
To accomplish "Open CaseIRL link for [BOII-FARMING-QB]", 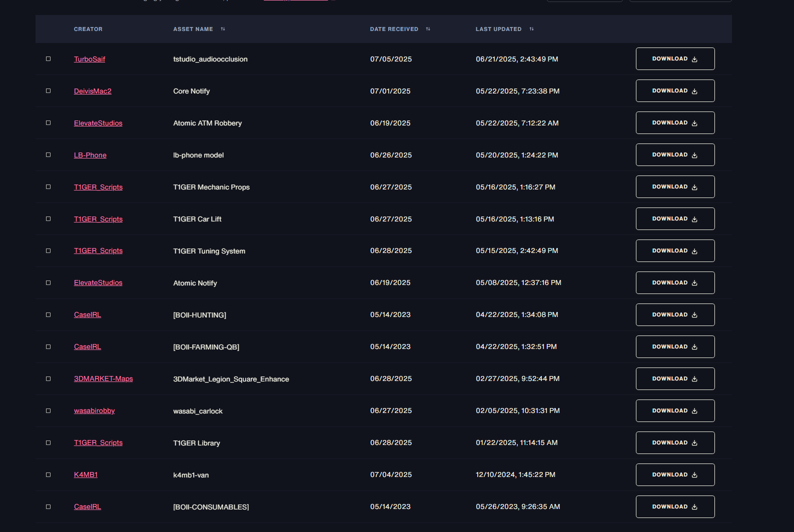I will (88, 346).
